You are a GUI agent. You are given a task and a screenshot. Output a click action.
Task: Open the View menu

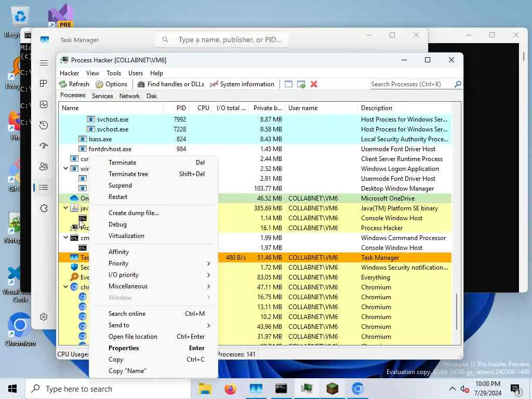coord(92,73)
